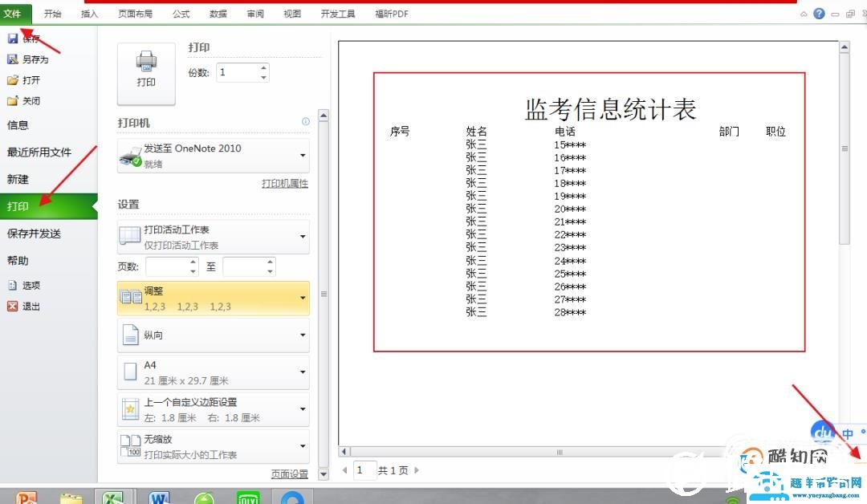This screenshot has width=867, height=504.
Task: Go to the next preview page
Action: click(417, 470)
